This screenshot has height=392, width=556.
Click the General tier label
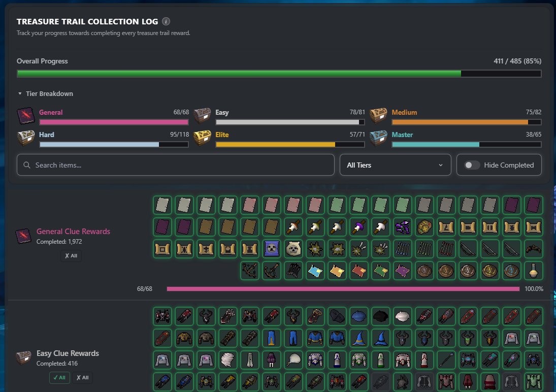coord(51,112)
